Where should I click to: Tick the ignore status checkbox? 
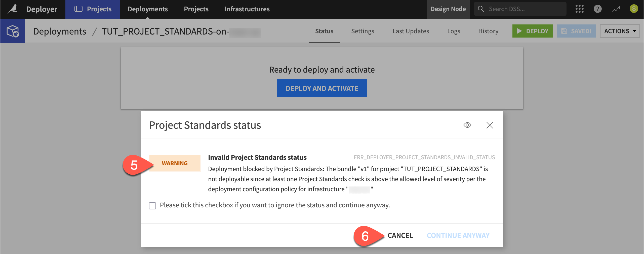coord(152,205)
